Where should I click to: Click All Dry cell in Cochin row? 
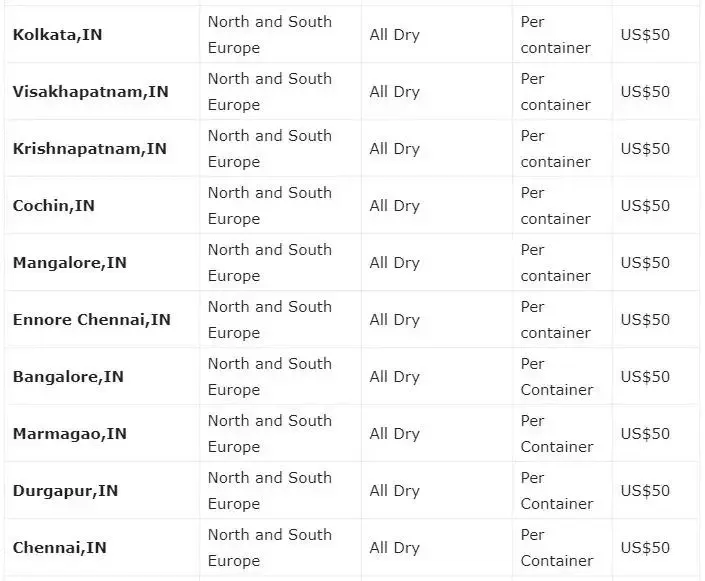[394, 206]
